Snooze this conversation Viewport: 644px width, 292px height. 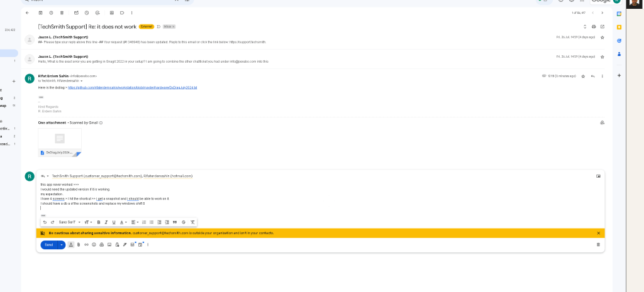(x=87, y=13)
